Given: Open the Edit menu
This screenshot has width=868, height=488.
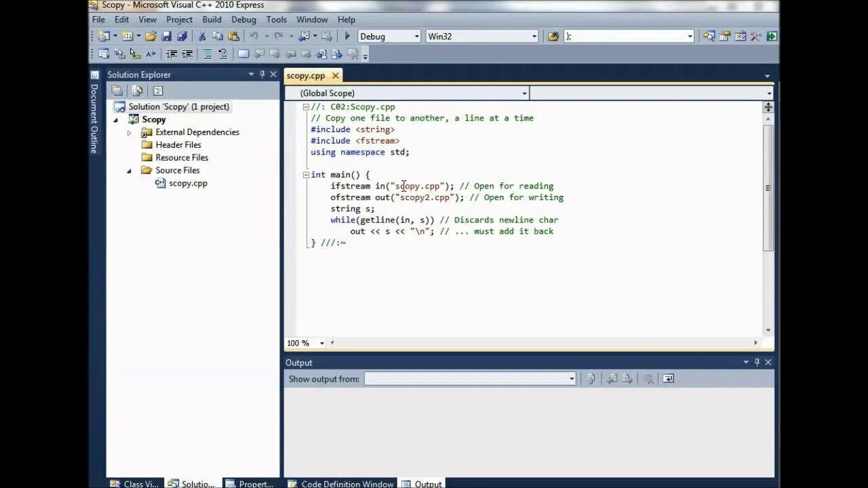Looking at the screenshot, I should click(x=121, y=20).
